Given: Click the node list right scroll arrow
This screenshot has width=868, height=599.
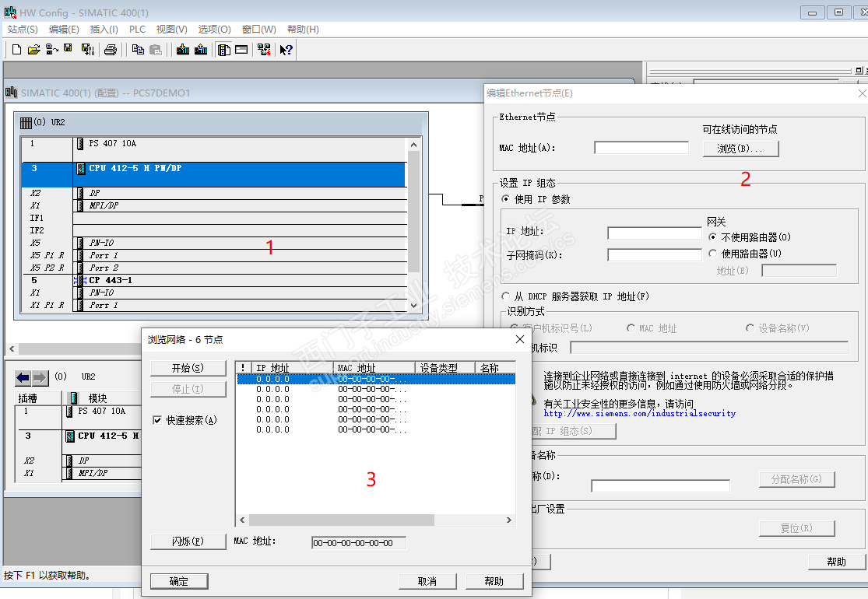Looking at the screenshot, I should [x=508, y=520].
